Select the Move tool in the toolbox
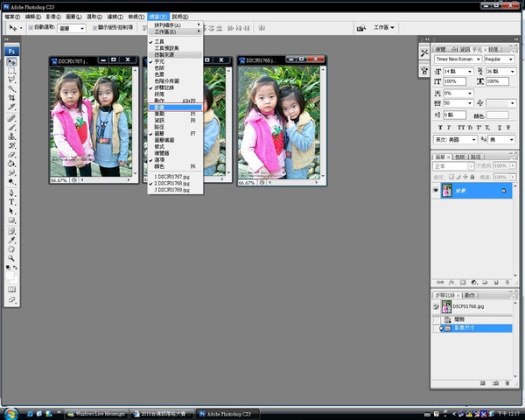This screenshot has height=420, width=525. pyautogui.click(x=11, y=62)
